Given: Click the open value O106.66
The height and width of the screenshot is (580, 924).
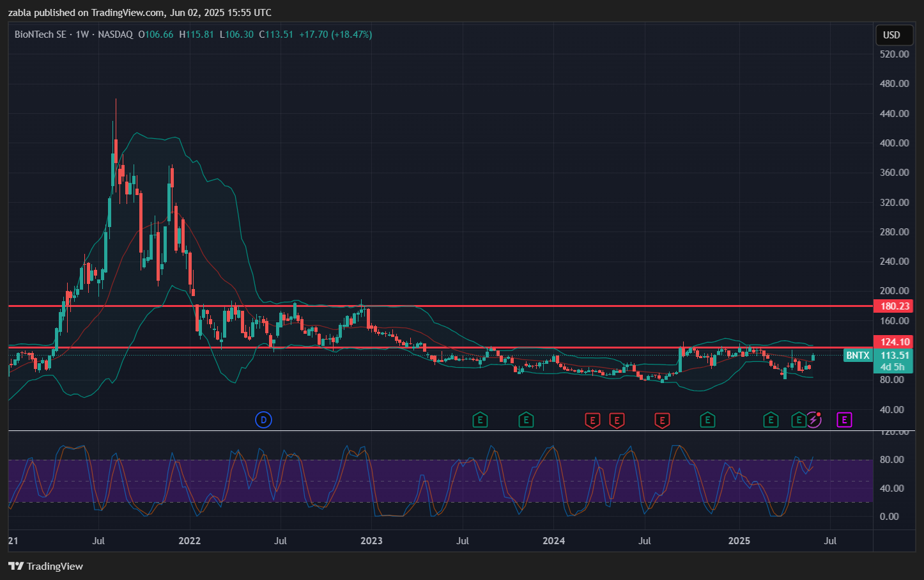Looking at the screenshot, I should click(156, 35).
